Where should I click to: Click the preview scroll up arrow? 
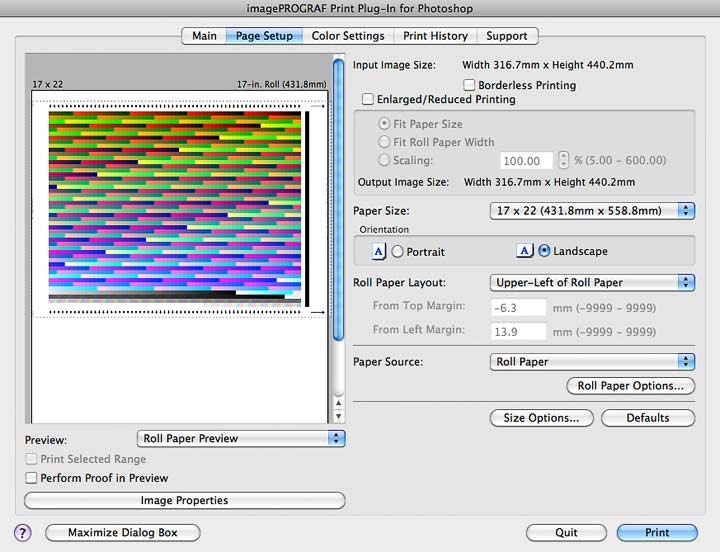338,403
